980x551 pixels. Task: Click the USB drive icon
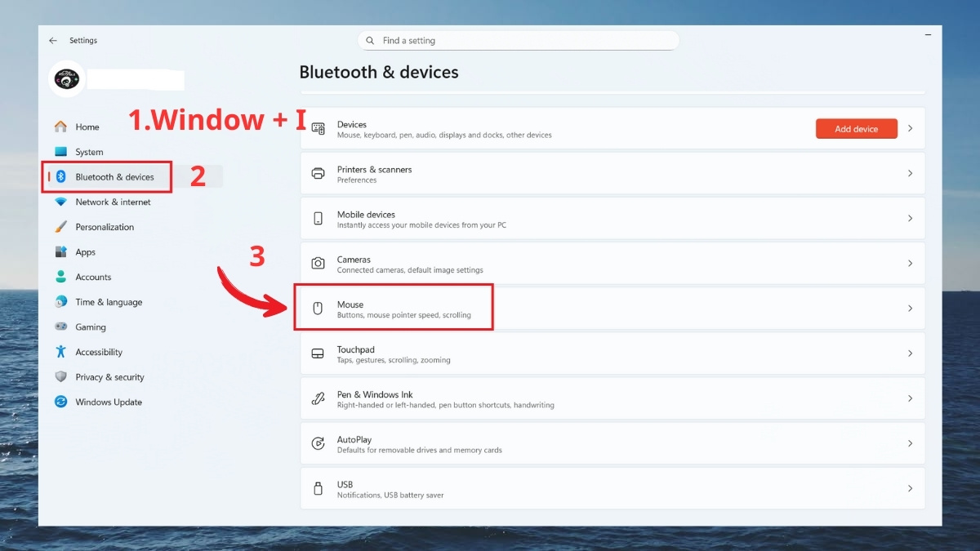tap(318, 489)
